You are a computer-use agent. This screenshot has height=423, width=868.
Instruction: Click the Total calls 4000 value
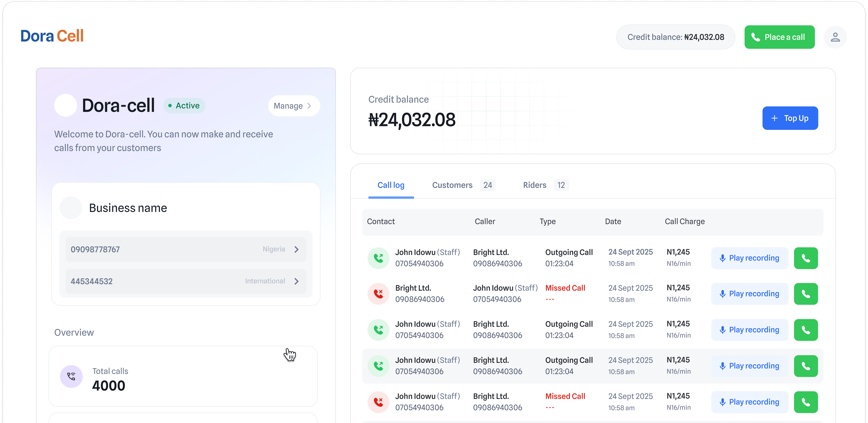(109, 386)
